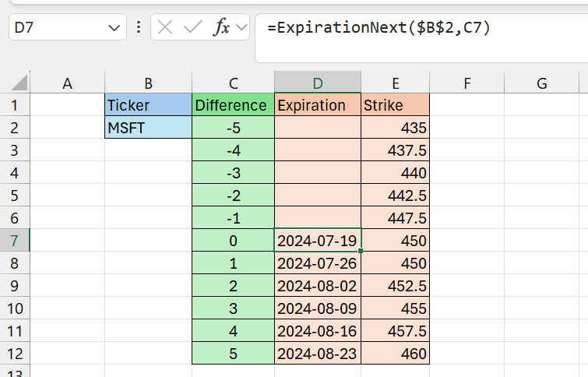Select row 7 header

[14, 241]
